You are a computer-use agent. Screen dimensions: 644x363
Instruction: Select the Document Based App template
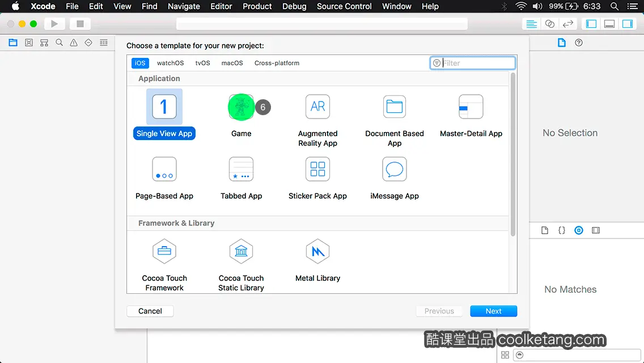395,120
